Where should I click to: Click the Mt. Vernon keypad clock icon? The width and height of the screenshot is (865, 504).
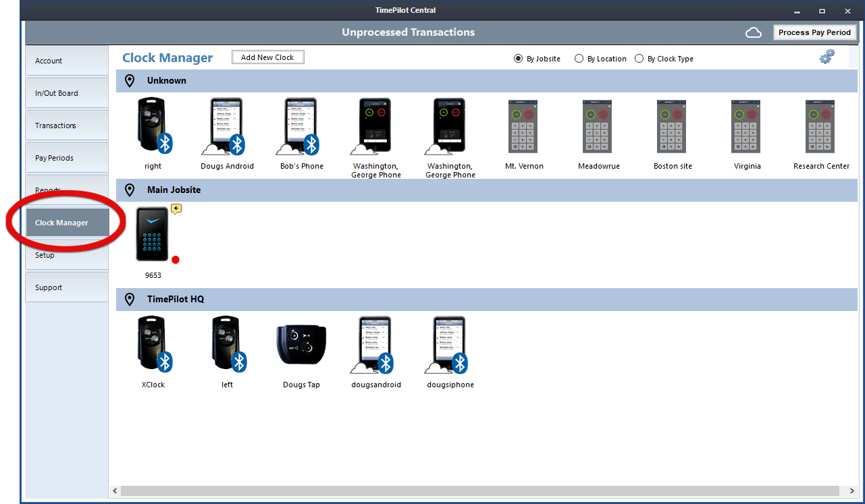(x=524, y=126)
